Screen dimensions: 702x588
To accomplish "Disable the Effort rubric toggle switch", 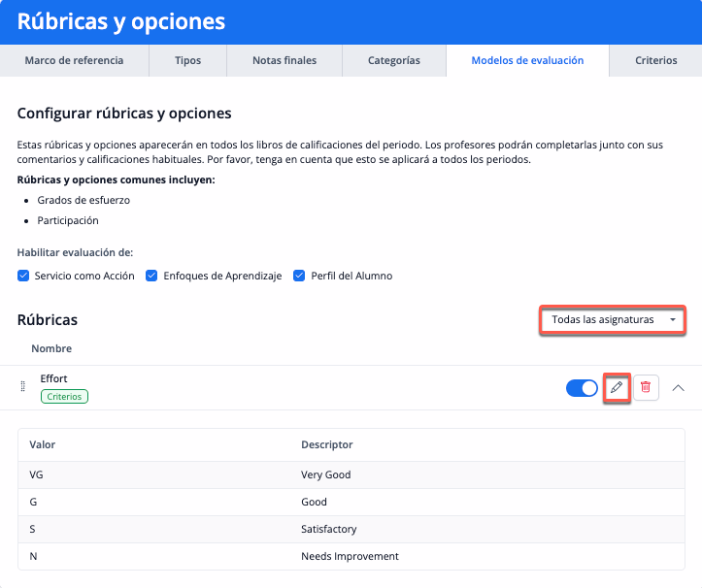I will tap(582, 388).
